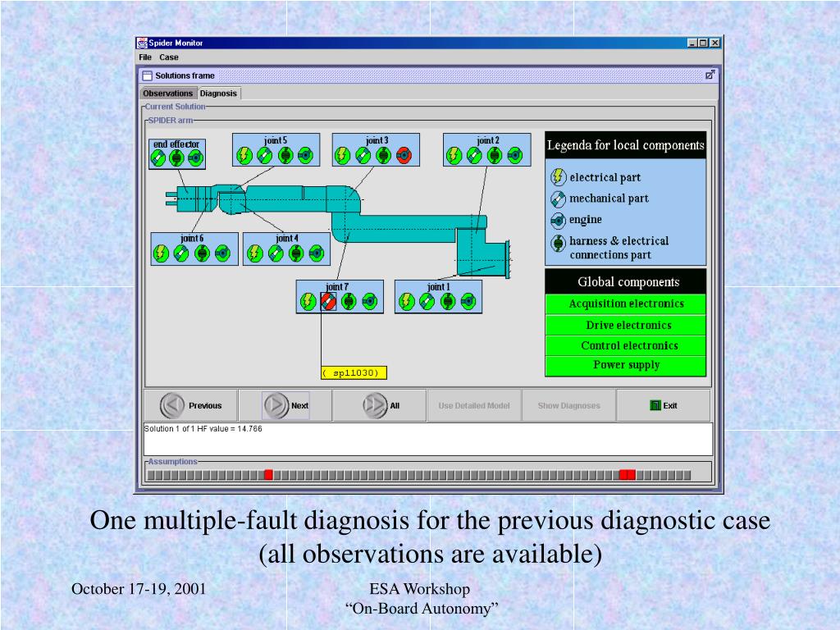Image resolution: width=840 pixels, height=630 pixels.
Task: Click end effector mechanical part icon
Action: 157,158
